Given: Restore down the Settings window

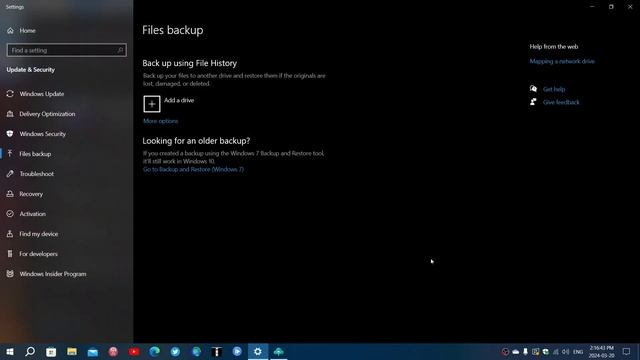Looking at the screenshot, I should point(611,7).
